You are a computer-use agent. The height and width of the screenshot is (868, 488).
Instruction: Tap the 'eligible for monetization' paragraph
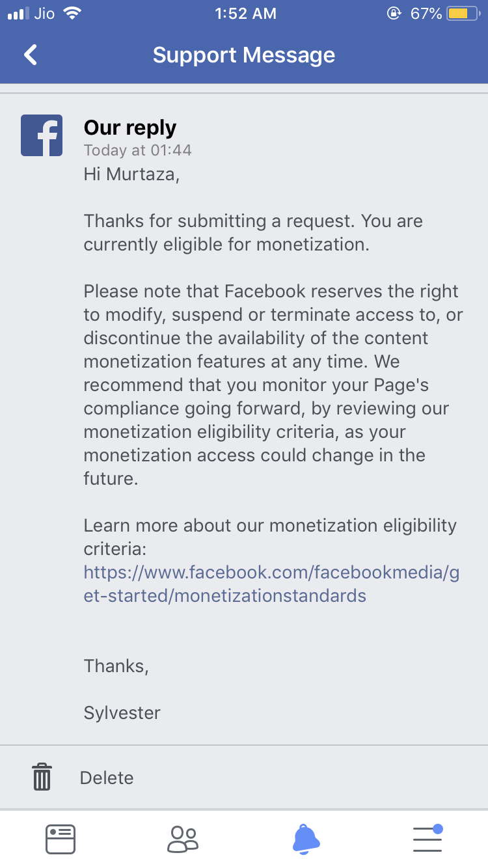point(254,233)
